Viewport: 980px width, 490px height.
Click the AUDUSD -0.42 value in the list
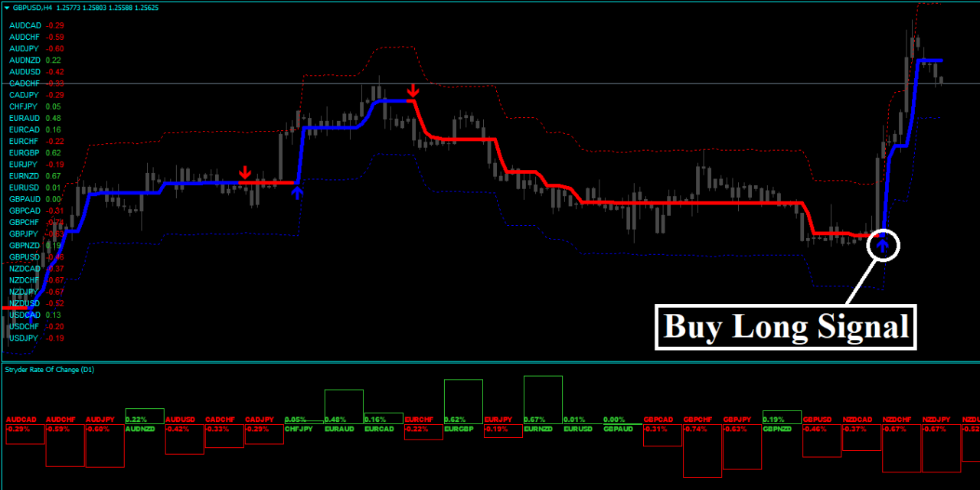(55, 71)
